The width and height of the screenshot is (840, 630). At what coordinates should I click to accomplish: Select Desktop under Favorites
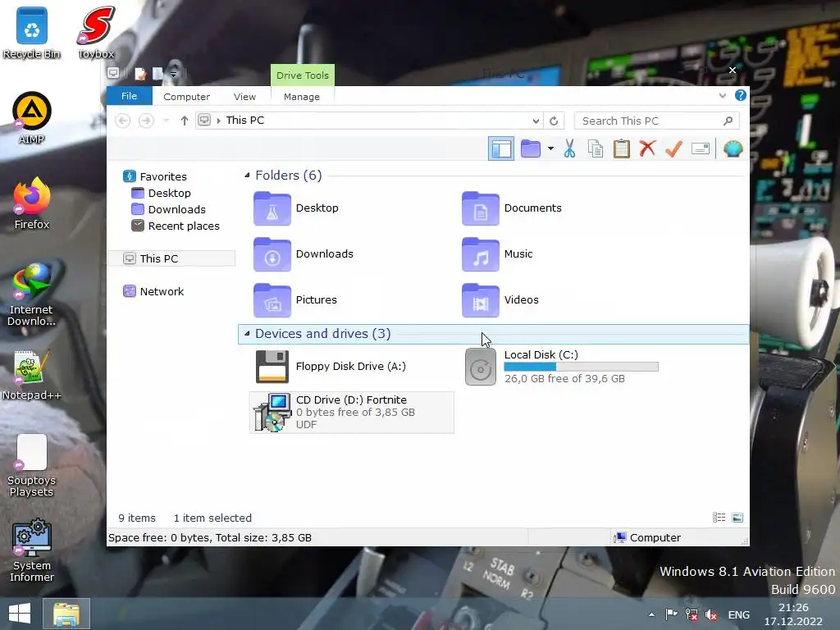coord(169,193)
